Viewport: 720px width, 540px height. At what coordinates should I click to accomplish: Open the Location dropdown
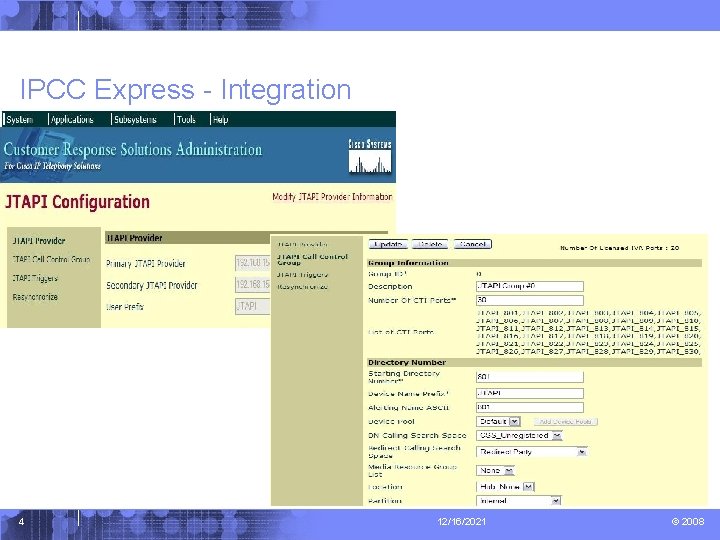click(506, 487)
